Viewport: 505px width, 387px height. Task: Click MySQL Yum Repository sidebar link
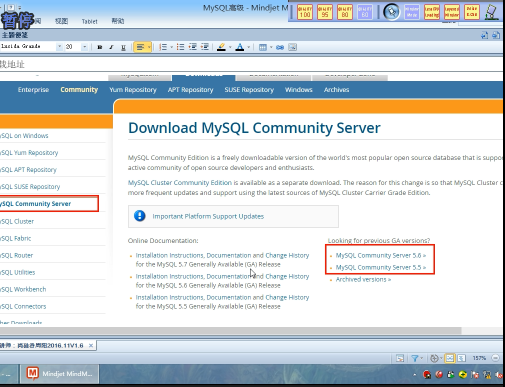pos(29,153)
